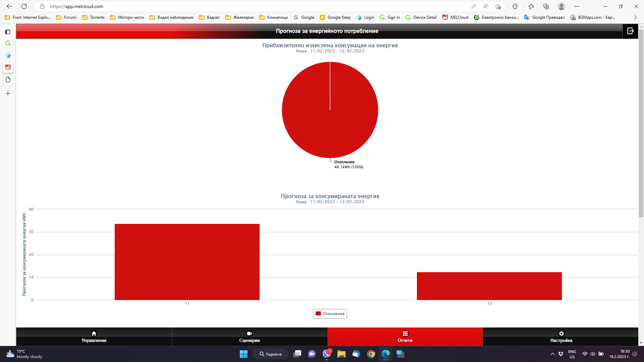Screen dimensions: 644x362
Task: Click the MELCloud logout icon
Action: point(630,31)
